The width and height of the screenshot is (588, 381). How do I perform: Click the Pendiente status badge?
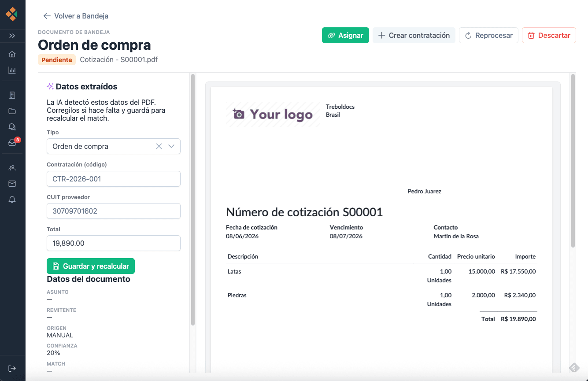57,60
